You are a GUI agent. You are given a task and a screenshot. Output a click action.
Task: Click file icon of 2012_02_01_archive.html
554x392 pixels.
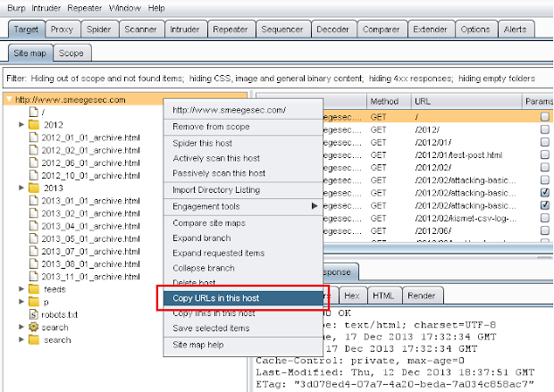pyautogui.click(x=34, y=150)
